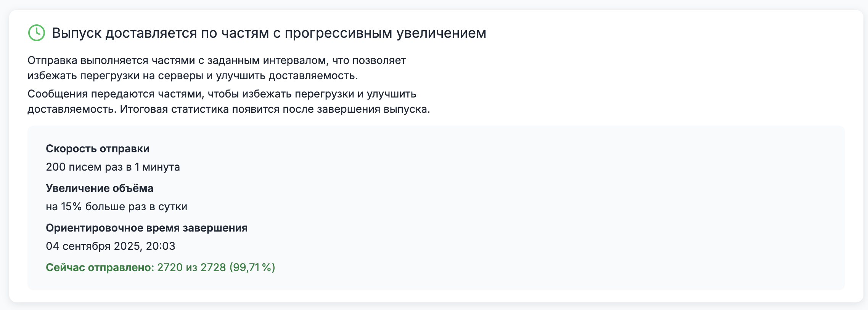
Task: Click the "Скорость отправки" label
Action: [98, 149]
